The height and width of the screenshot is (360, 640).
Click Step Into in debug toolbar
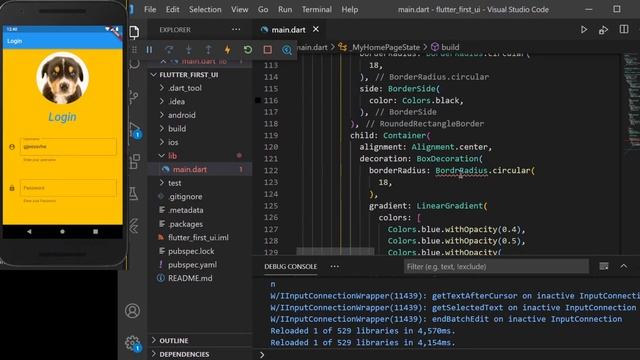click(189, 50)
